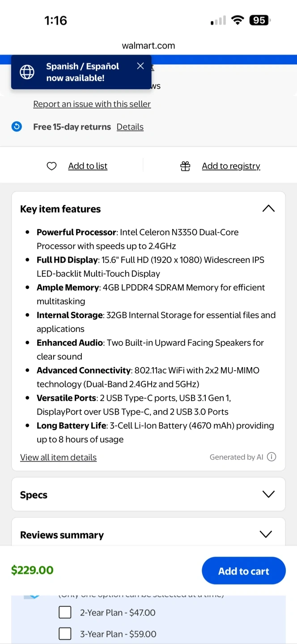Viewport: 297px width, 644px height.
Task: Tap the blue free returns icon
Action: coord(17,127)
